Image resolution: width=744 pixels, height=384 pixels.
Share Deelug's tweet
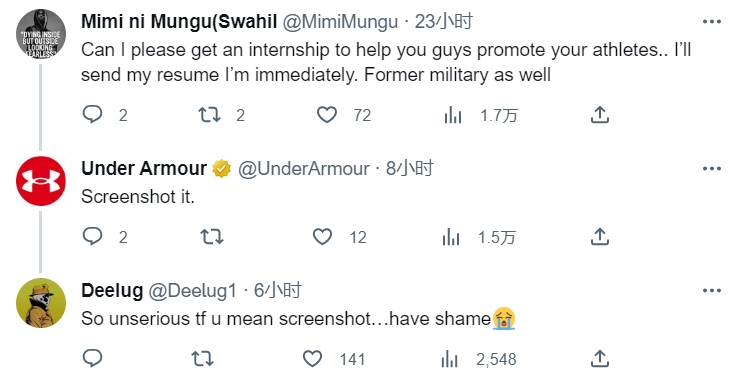[x=600, y=358]
